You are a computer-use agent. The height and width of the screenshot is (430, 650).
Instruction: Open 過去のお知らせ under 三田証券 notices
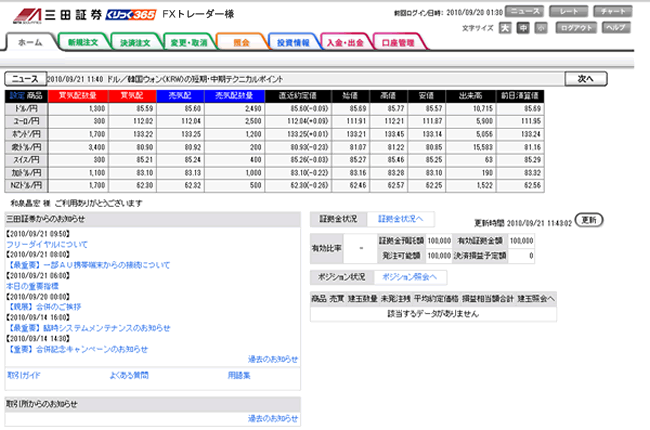tap(273, 359)
